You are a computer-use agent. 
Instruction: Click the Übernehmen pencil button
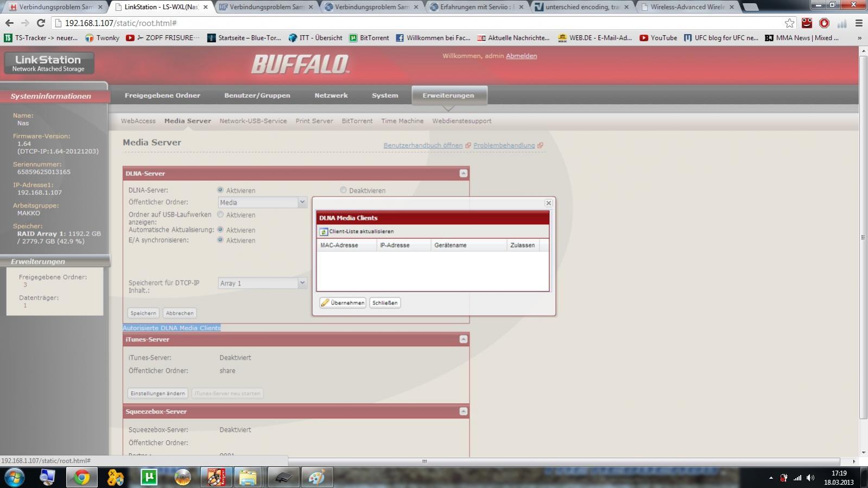(343, 303)
